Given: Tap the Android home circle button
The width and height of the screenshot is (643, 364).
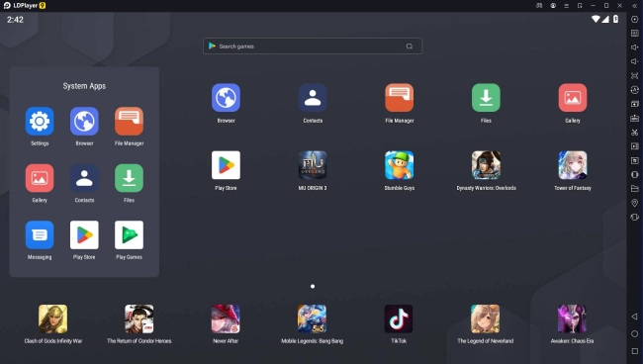Looking at the screenshot, I should click(x=634, y=333).
